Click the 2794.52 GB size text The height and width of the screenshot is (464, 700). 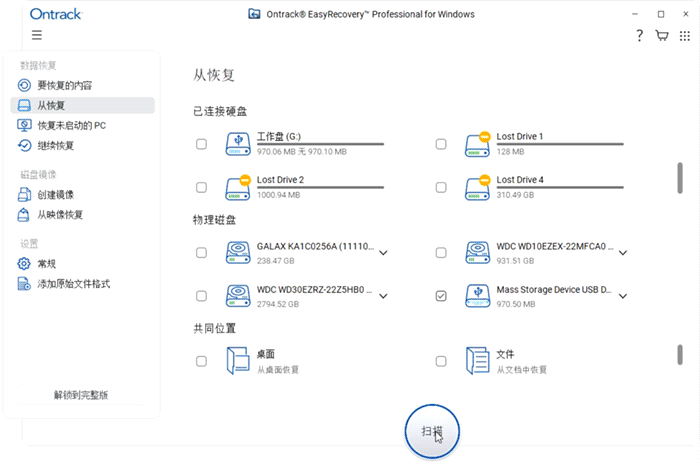point(278,304)
